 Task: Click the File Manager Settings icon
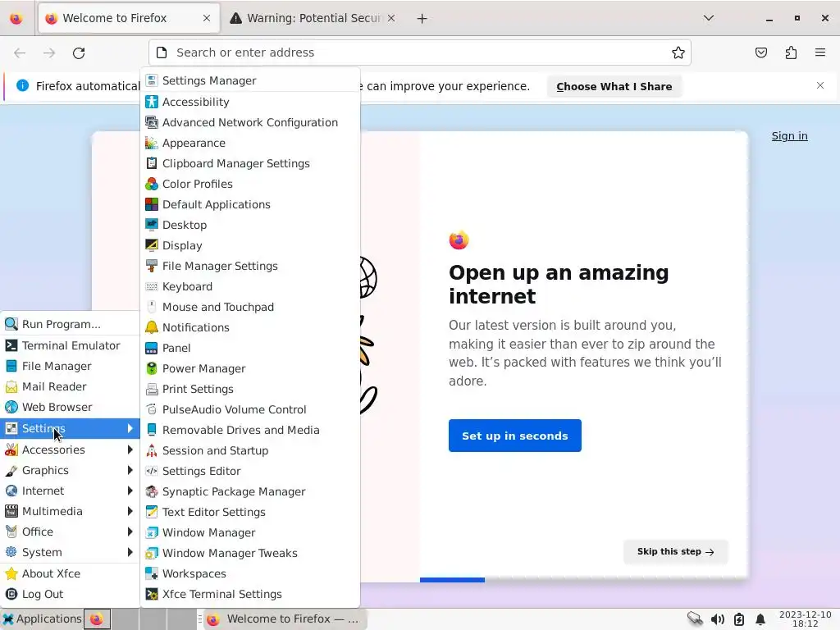[152, 266]
